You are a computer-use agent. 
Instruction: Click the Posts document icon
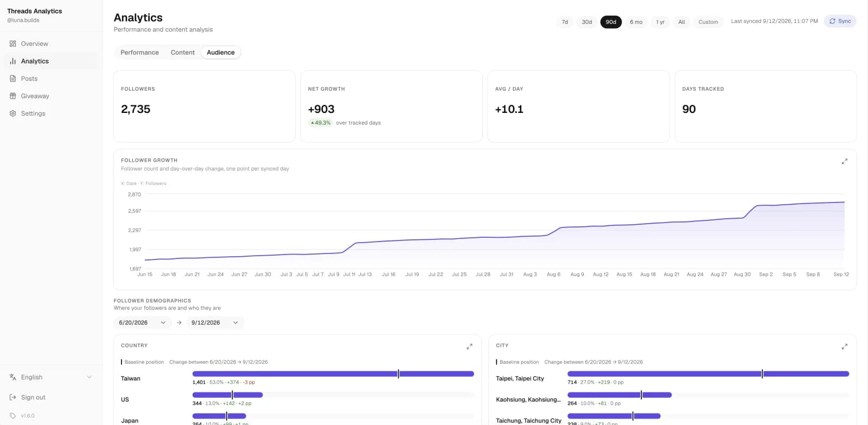(12, 78)
